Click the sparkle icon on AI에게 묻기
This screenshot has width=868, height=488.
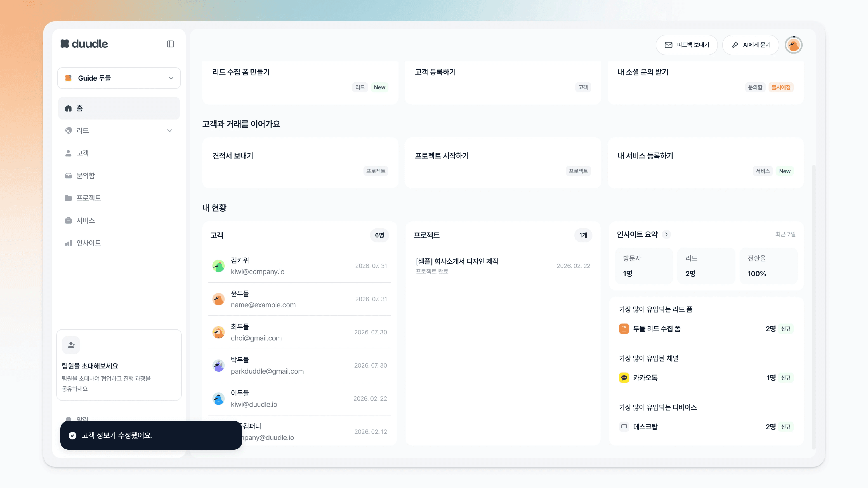pos(735,45)
